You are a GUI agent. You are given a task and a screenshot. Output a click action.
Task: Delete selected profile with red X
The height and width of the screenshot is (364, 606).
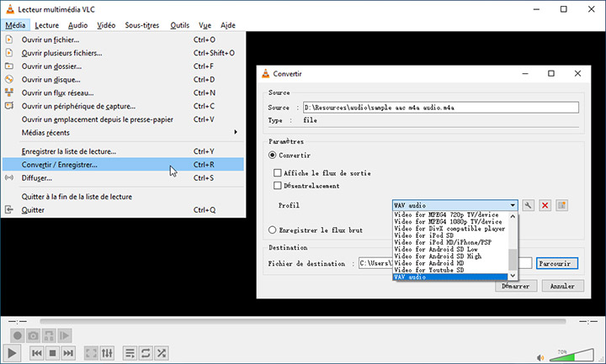click(545, 205)
